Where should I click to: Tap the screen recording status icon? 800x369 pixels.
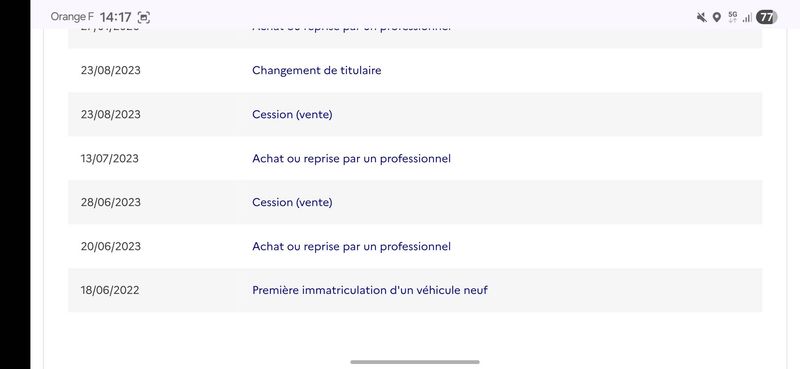(x=144, y=17)
